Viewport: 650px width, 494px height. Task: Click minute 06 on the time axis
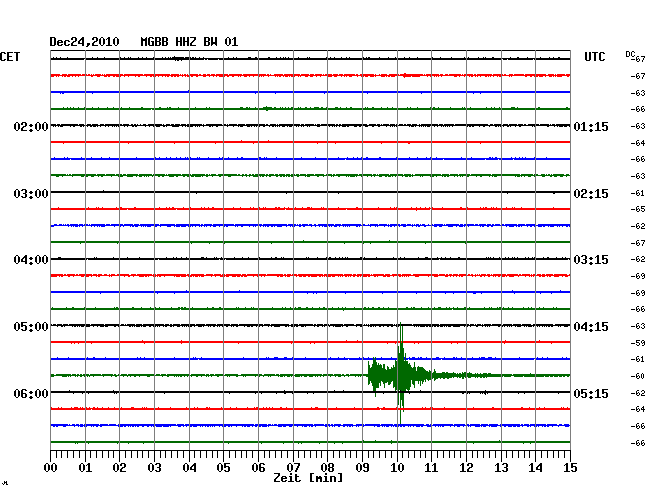[258, 468]
